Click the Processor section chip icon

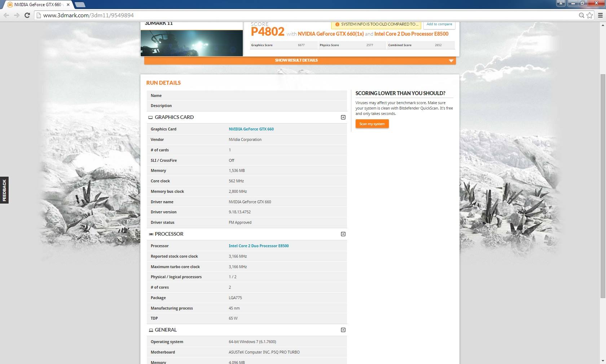tap(151, 234)
